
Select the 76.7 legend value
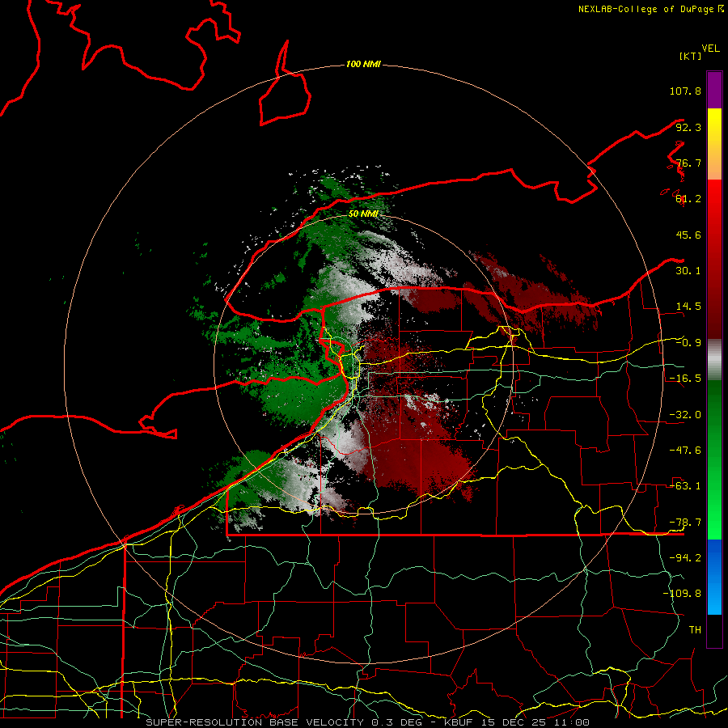(688, 163)
